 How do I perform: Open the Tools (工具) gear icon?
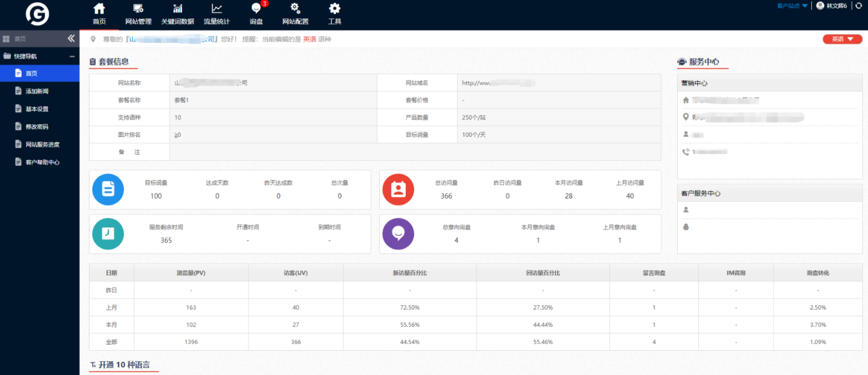tap(335, 9)
